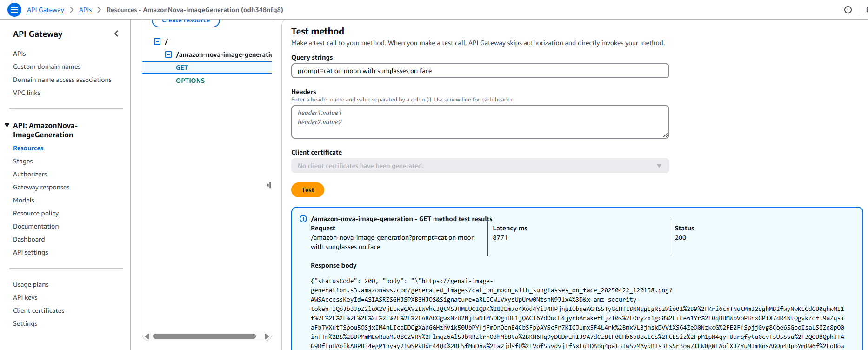Screen dimensions: 868x350
Task: Open API keys in sidebar
Action: [x=25, y=297]
